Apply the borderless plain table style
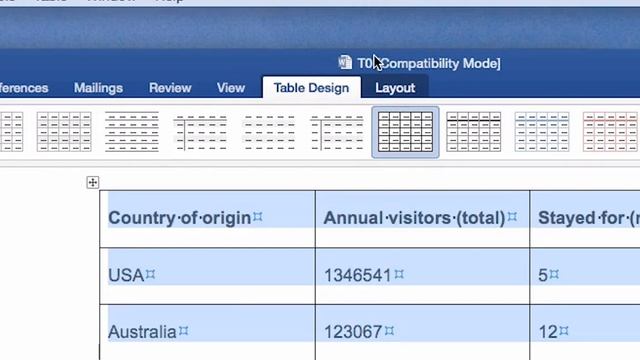640x360 pixels. coord(269,132)
